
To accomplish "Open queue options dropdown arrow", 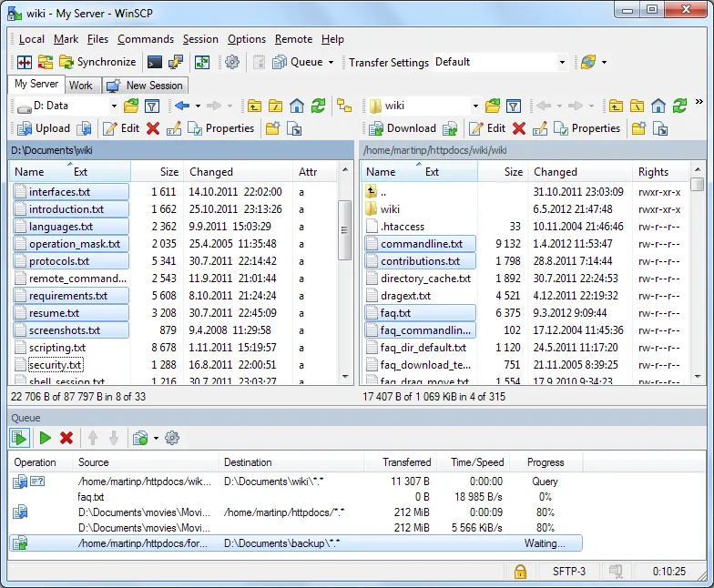I will [x=157, y=439].
